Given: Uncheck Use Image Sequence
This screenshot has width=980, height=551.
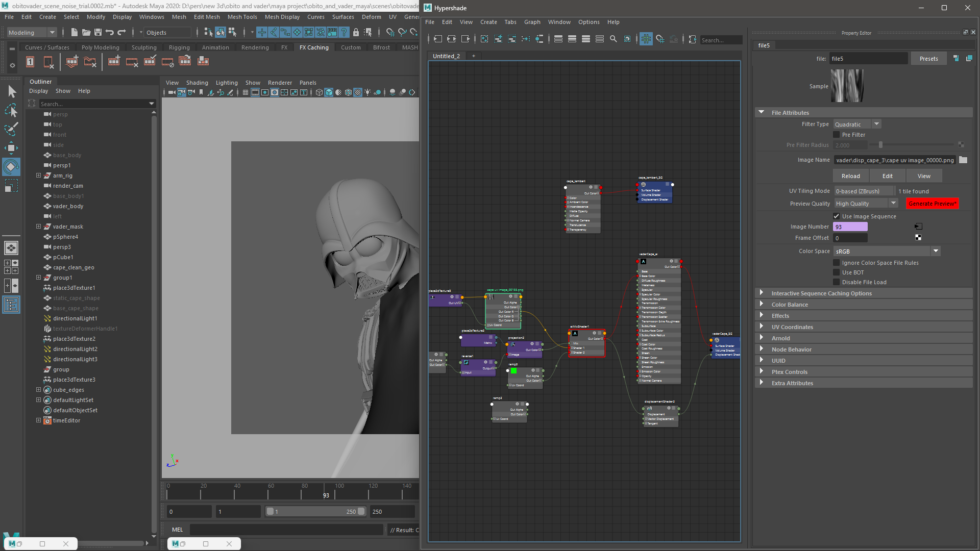Looking at the screenshot, I should (x=837, y=216).
